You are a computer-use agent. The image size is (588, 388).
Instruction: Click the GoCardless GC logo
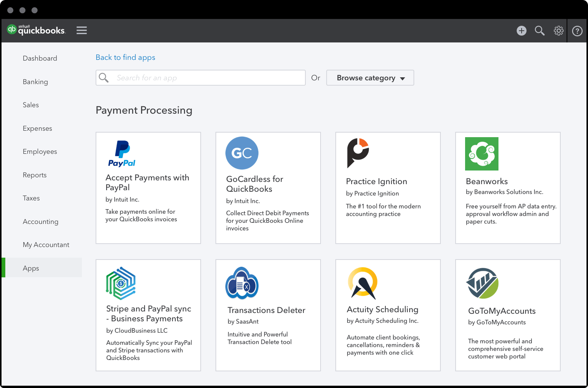(x=242, y=153)
